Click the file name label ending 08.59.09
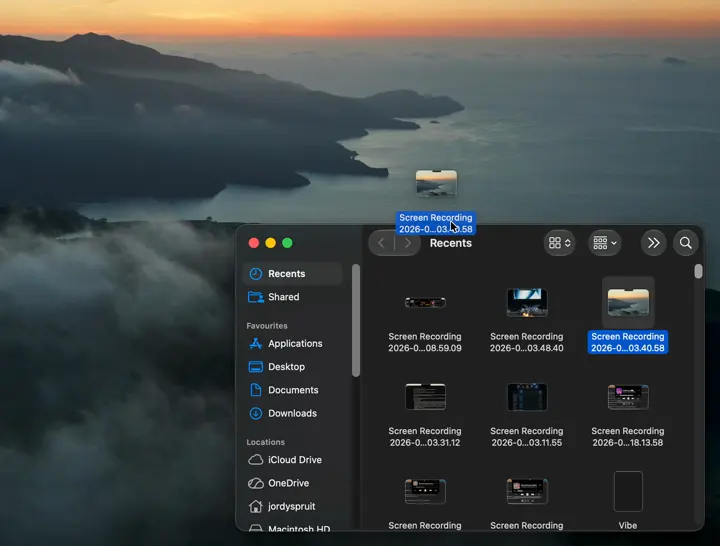Screen dimensions: 720x546 coord(425,343)
